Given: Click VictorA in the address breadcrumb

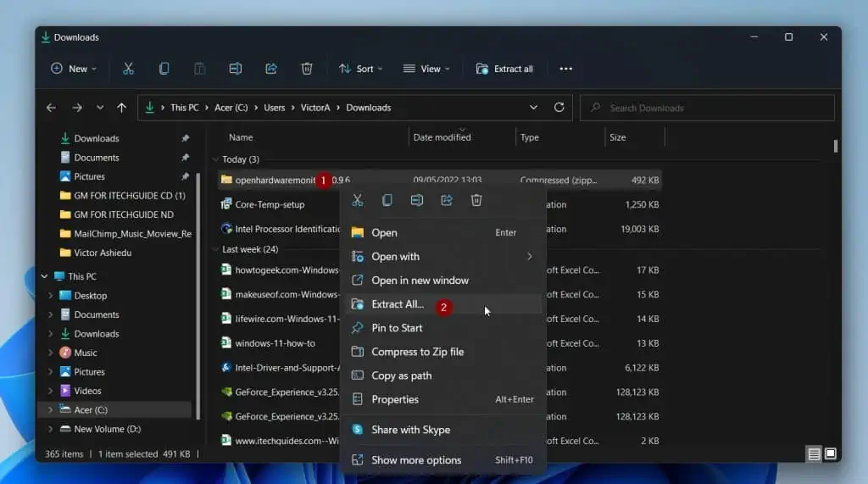Looking at the screenshot, I should [315, 108].
